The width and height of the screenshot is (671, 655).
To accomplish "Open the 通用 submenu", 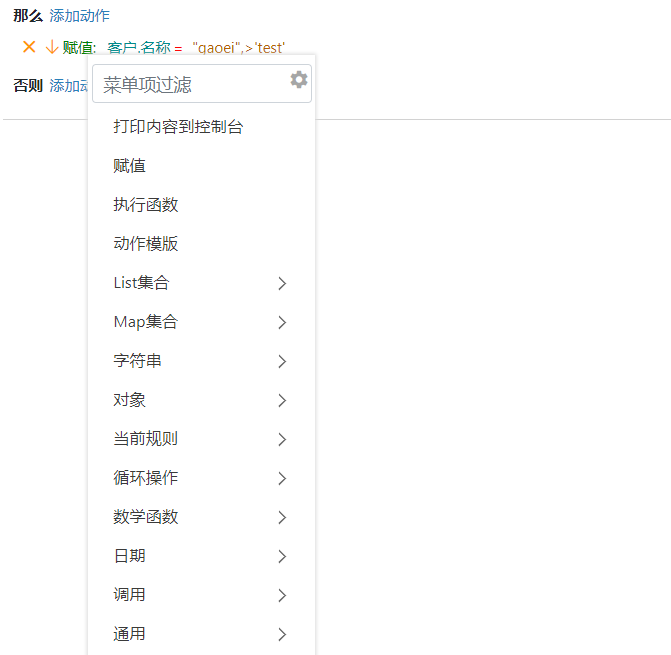I will coord(200,634).
